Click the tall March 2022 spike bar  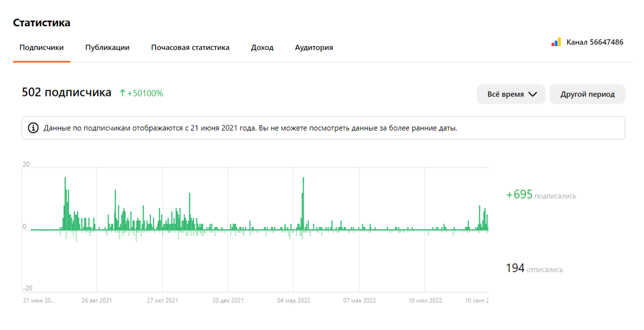[303, 203]
